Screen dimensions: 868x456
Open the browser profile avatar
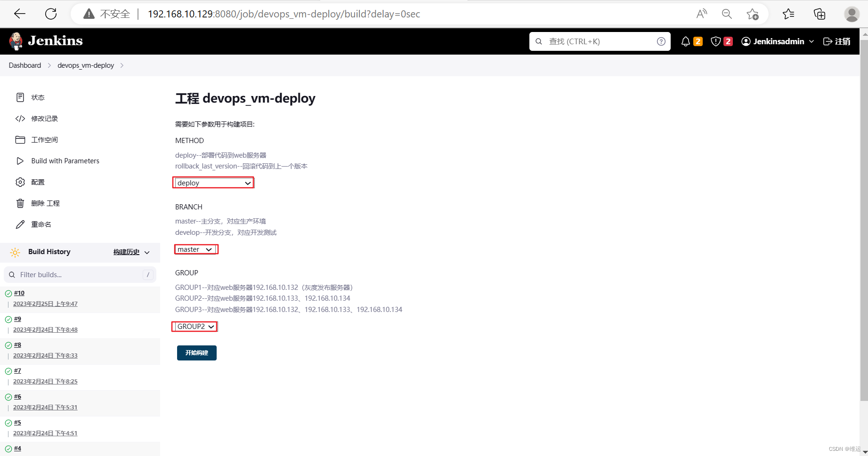[x=852, y=14]
